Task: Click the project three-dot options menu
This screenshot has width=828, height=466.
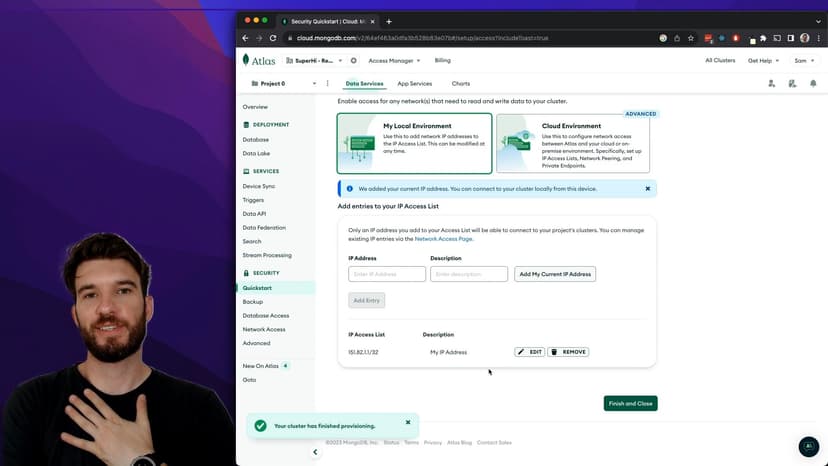Action: (327, 84)
